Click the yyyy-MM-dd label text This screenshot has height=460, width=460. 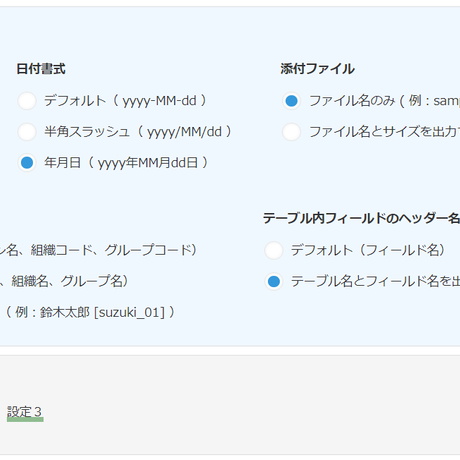tap(159, 101)
